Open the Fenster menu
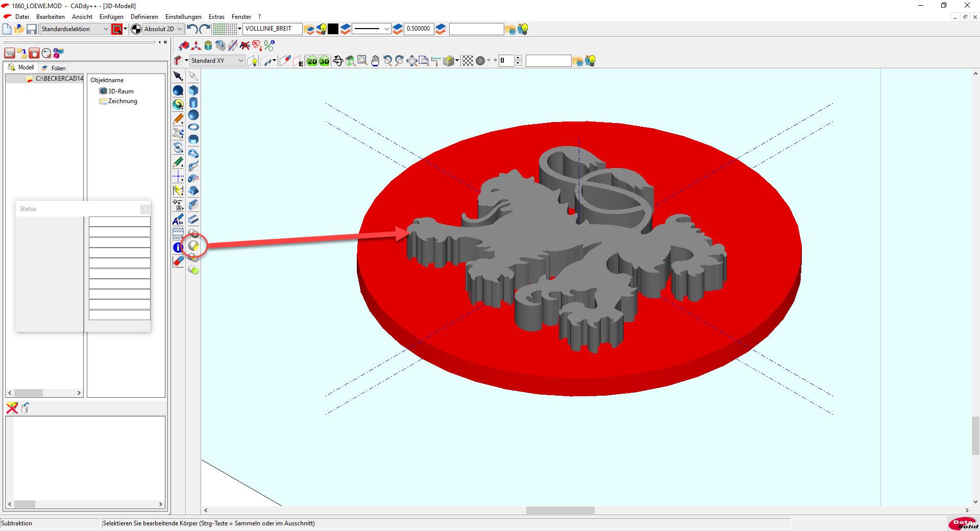 pyautogui.click(x=241, y=17)
